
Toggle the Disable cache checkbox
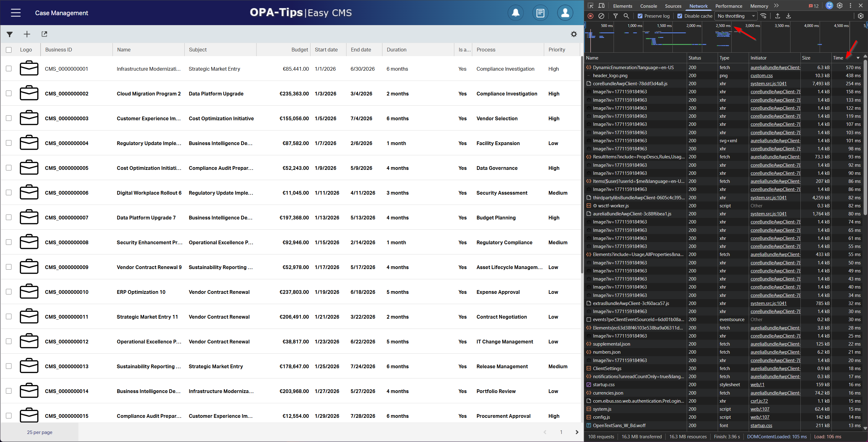(x=680, y=16)
